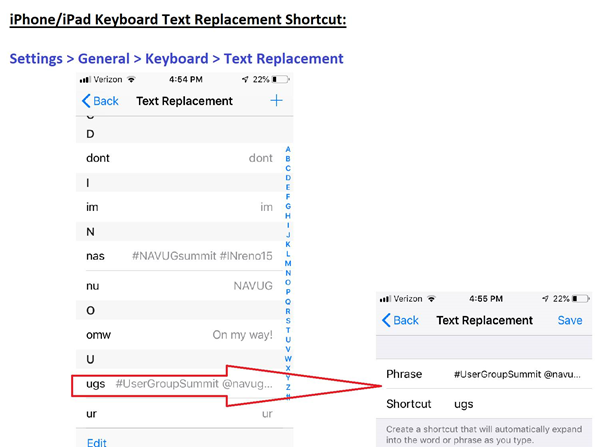Tap the 4:55 PM clock in status bar

(486, 299)
